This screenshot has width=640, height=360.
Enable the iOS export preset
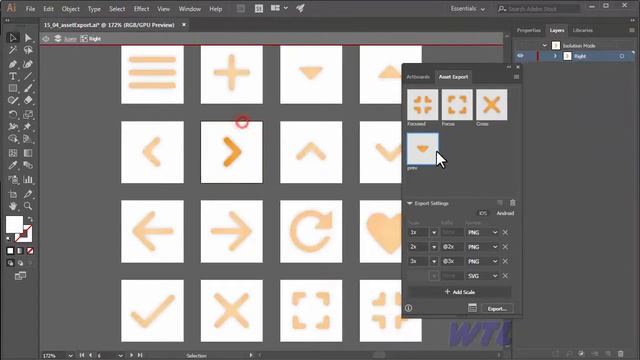[x=483, y=213]
